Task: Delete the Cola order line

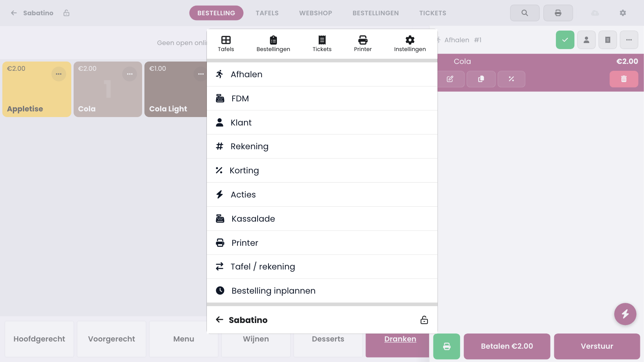Action: (624, 79)
